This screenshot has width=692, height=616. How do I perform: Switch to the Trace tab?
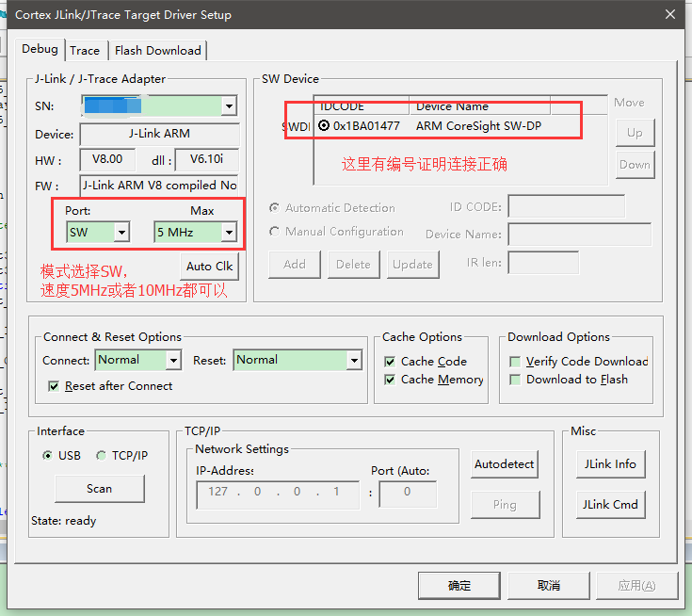pos(85,51)
